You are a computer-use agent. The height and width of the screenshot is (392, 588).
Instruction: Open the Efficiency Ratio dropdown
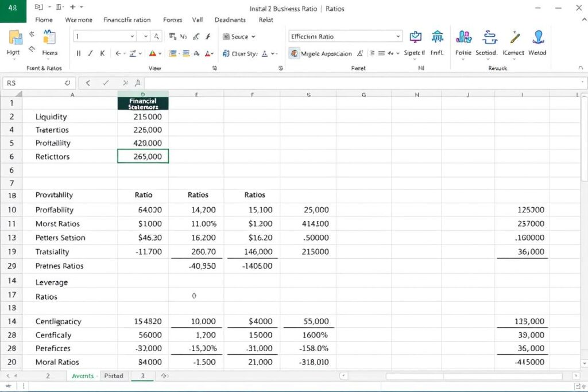point(399,37)
